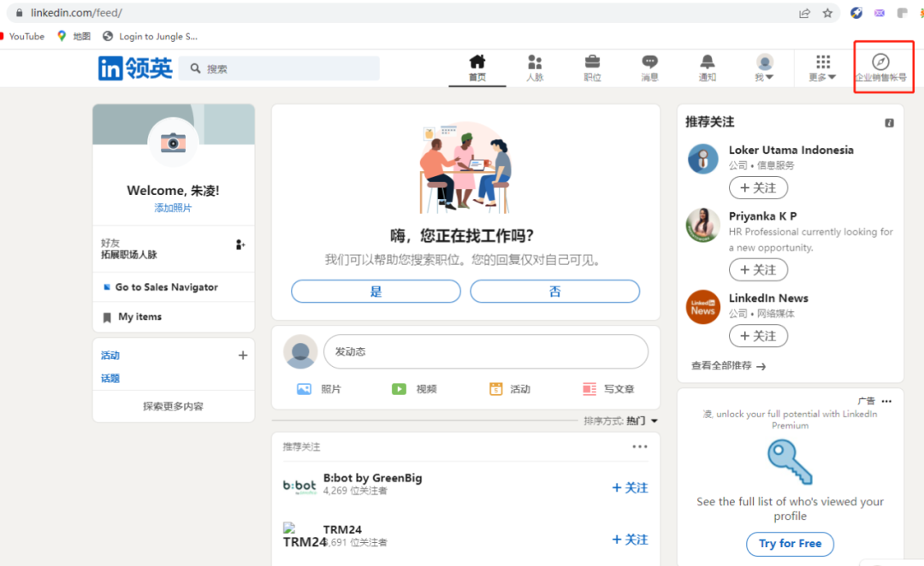Follow LinkedIn News with 关注 button

point(758,335)
